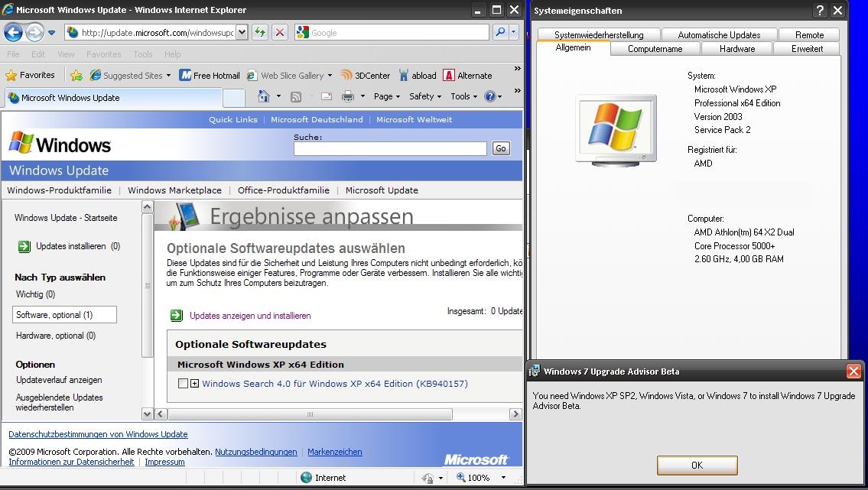Click the Suche search input field

pos(390,148)
